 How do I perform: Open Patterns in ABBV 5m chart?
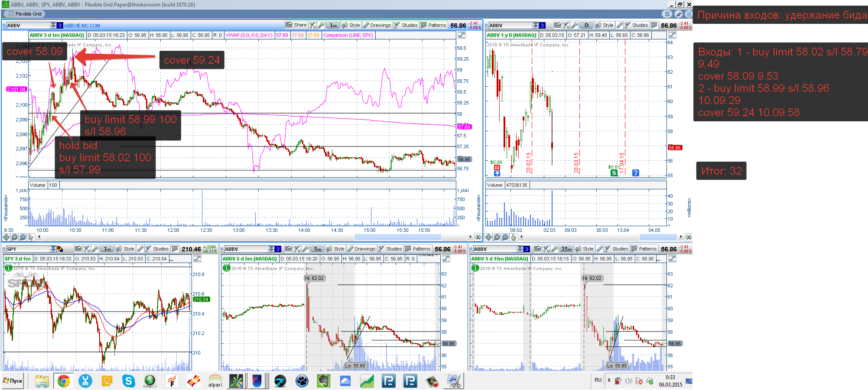pos(418,249)
